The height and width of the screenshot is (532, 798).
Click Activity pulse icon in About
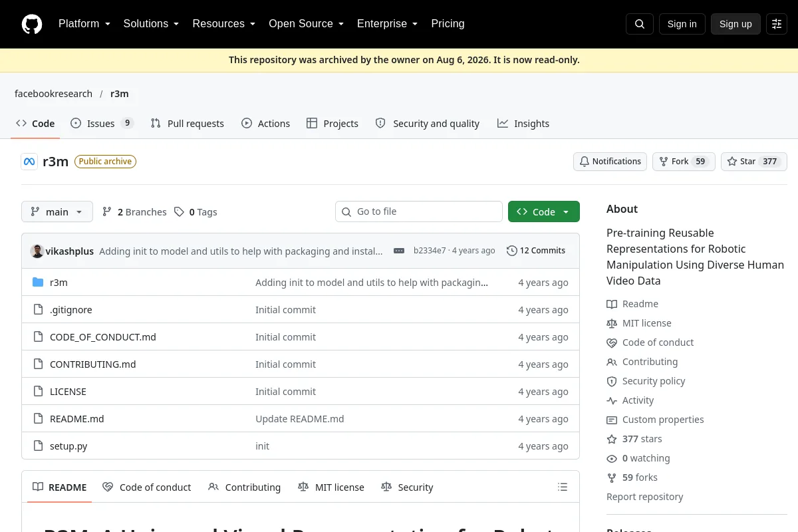[612, 400]
